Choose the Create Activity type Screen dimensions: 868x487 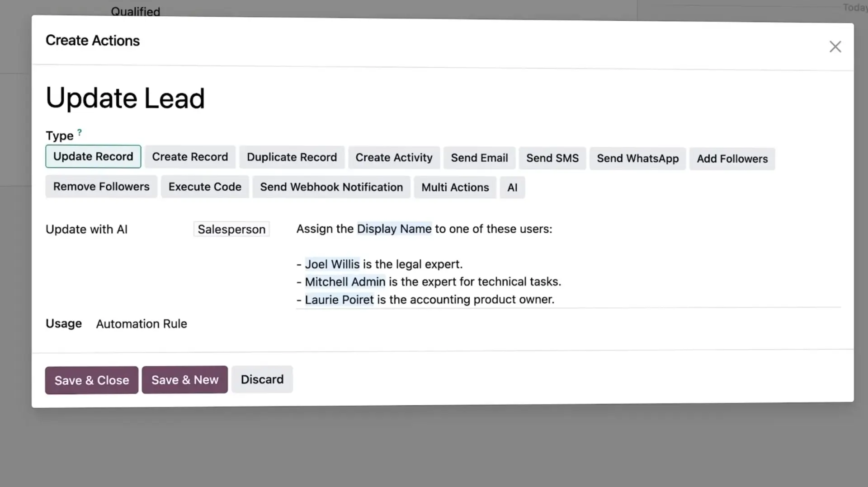[x=394, y=158]
